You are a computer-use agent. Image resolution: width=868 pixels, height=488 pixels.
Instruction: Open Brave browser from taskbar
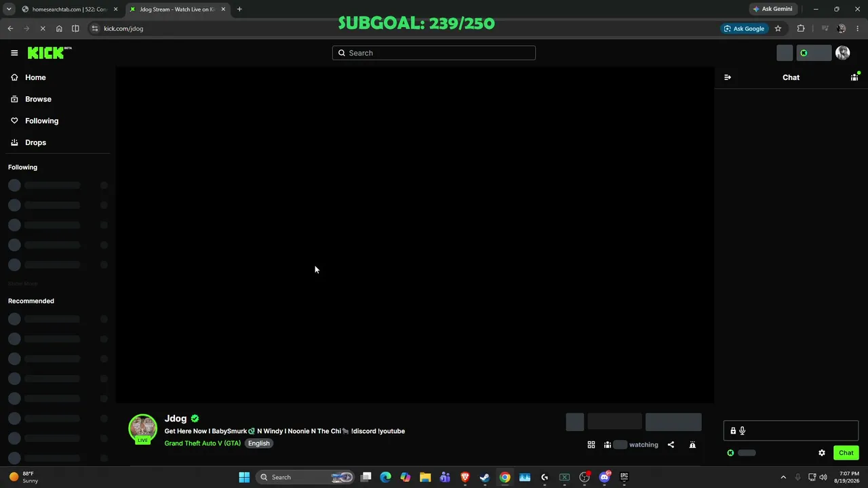tap(465, 477)
